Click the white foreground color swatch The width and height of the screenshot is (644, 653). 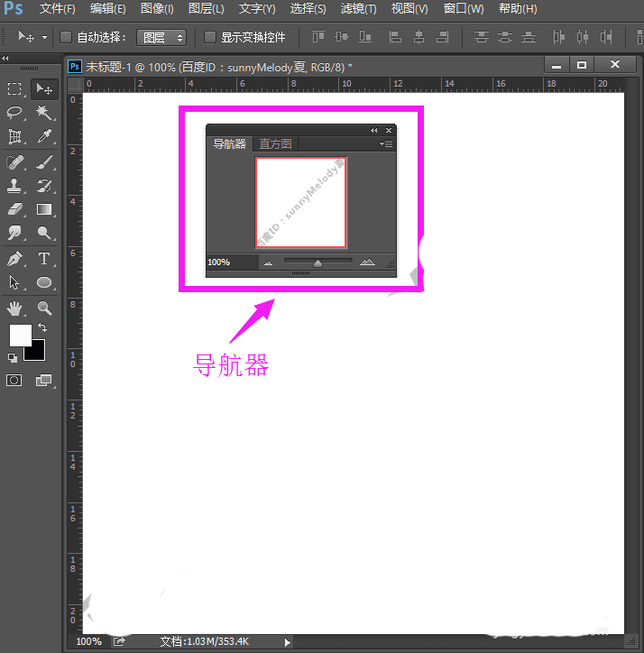(x=20, y=336)
